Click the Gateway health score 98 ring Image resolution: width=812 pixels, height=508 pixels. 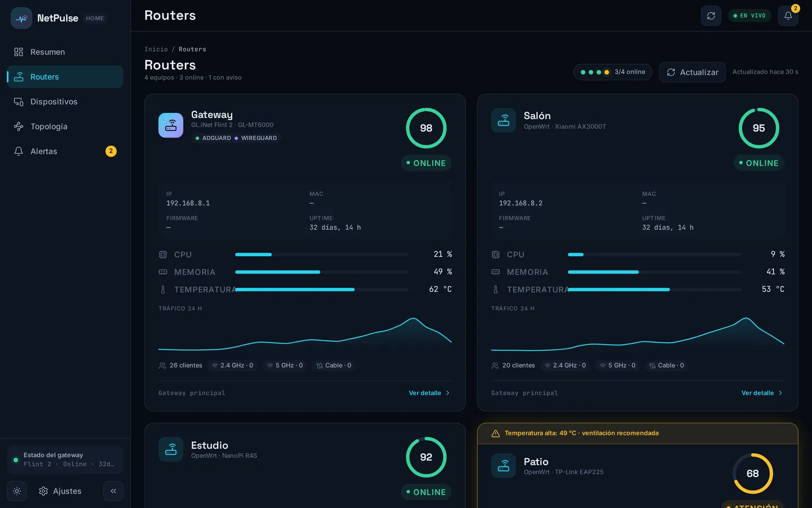[426, 128]
